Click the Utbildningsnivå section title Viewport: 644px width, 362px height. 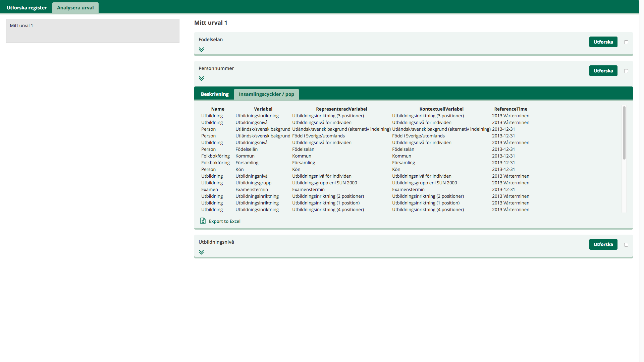(x=216, y=242)
